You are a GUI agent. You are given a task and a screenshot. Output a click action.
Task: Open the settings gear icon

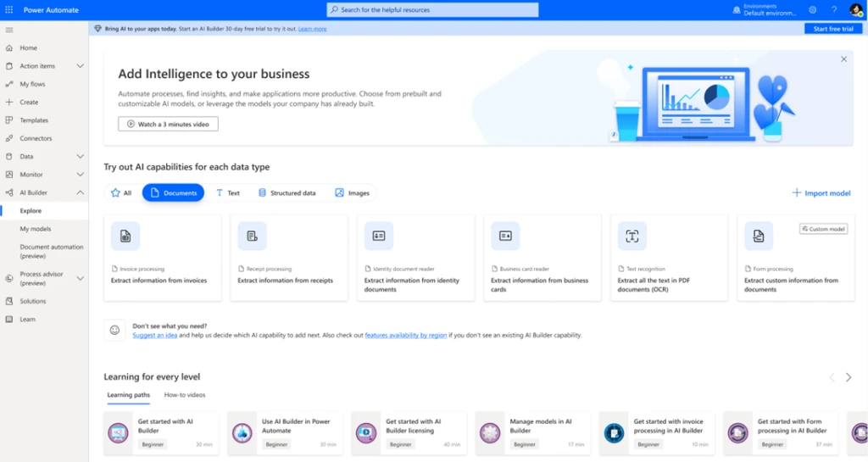point(812,9)
